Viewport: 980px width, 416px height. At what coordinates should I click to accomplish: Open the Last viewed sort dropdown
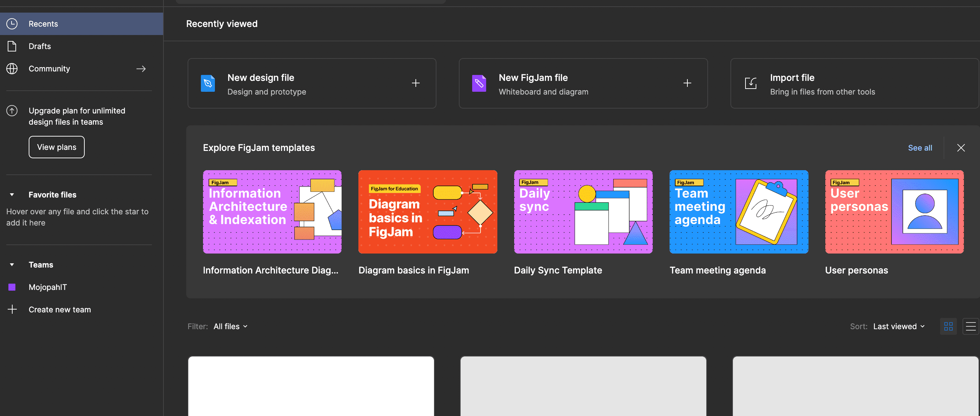898,326
